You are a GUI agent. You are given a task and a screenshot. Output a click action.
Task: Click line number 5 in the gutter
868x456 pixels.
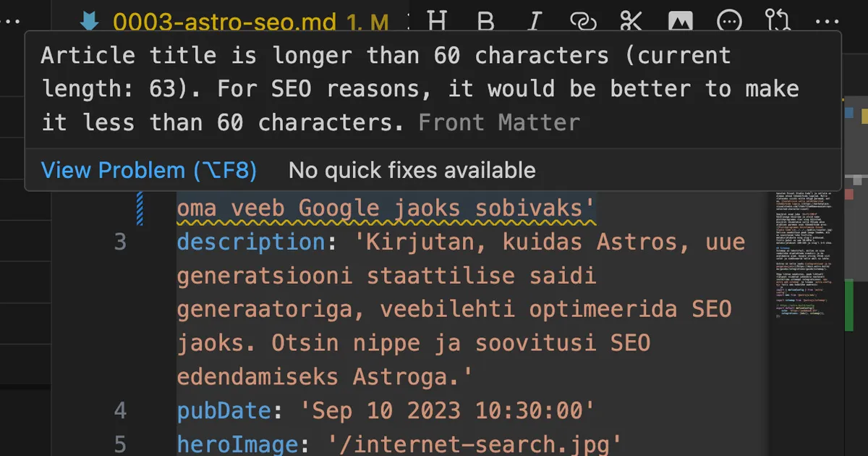click(x=120, y=442)
